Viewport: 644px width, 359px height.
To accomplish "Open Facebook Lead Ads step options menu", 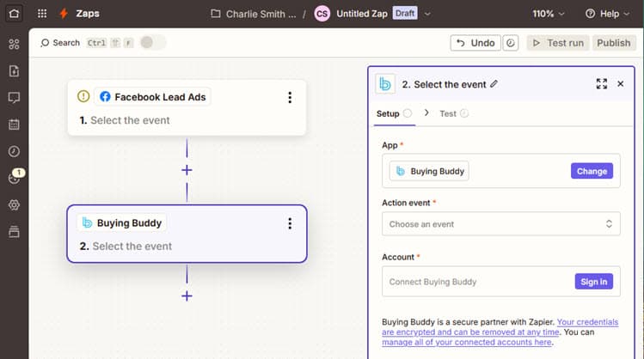I will pos(290,97).
